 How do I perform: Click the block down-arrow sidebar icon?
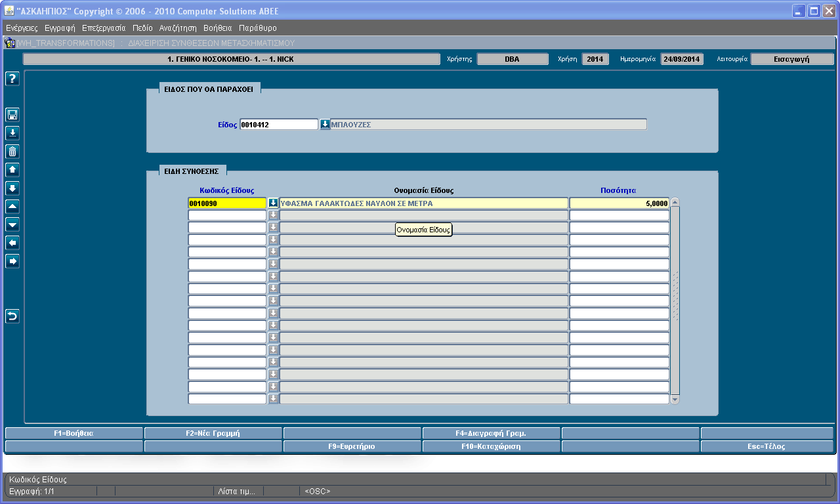point(12,188)
